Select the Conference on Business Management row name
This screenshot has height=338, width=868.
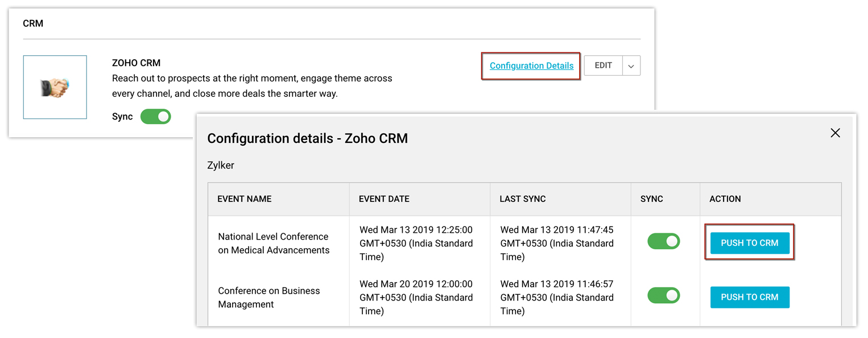click(x=269, y=298)
